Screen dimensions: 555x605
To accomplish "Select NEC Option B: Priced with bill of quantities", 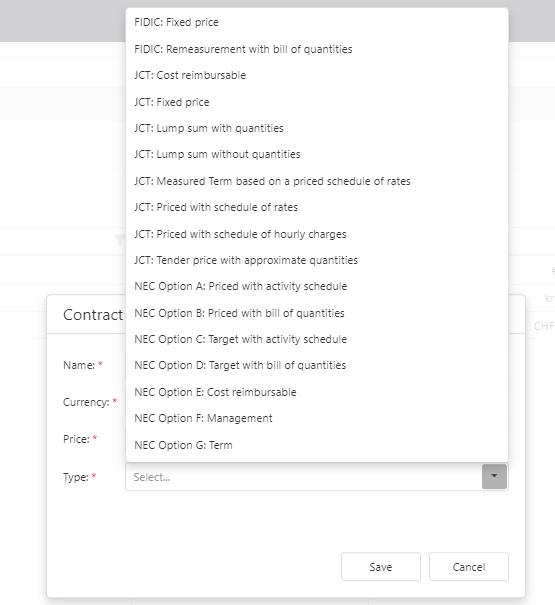I will point(317,313).
